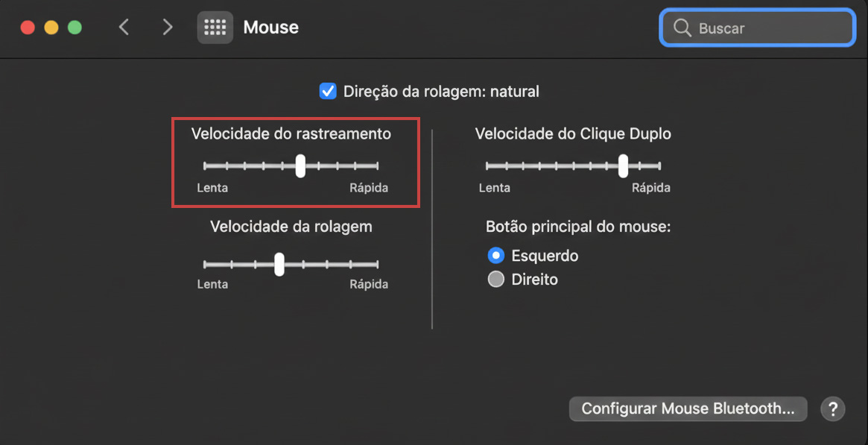Click the Velocidade do rastreamento slider knob

pyautogui.click(x=300, y=165)
